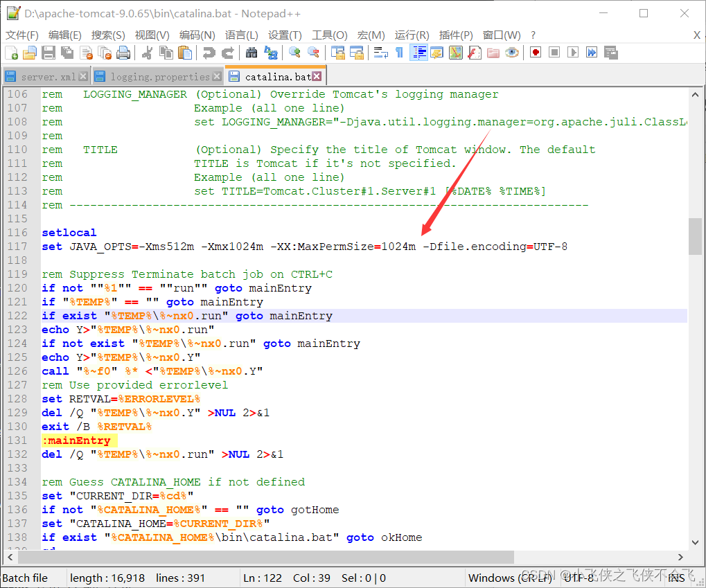Close the logging.properties tab
The image size is (706, 588).
[217, 77]
